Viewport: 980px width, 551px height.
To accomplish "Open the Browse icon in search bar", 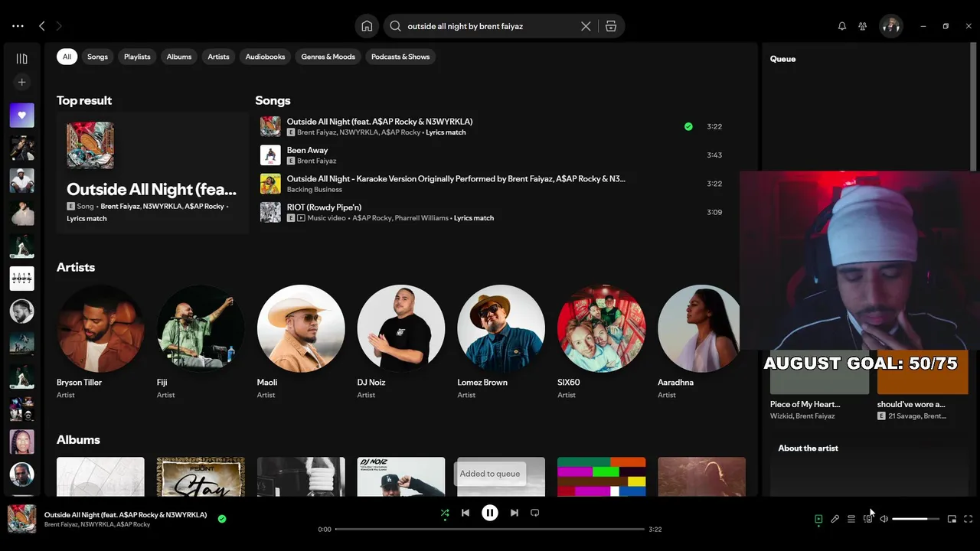I will [x=611, y=26].
